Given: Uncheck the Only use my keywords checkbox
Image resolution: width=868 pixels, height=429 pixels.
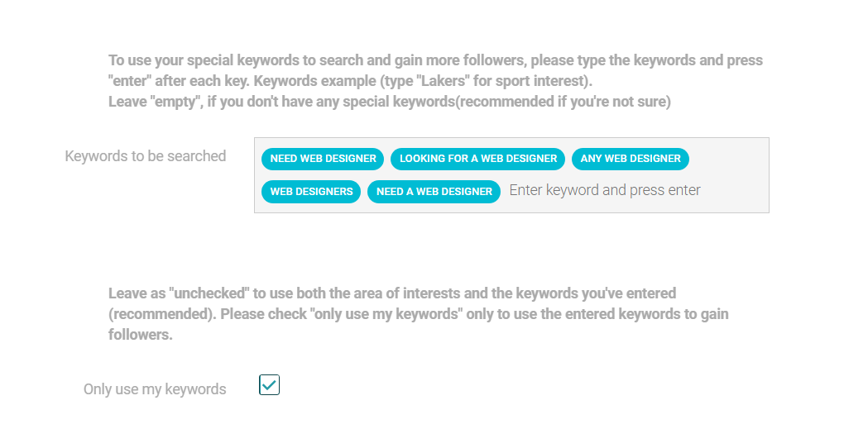Looking at the screenshot, I should pyautogui.click(x=269, y=384).
